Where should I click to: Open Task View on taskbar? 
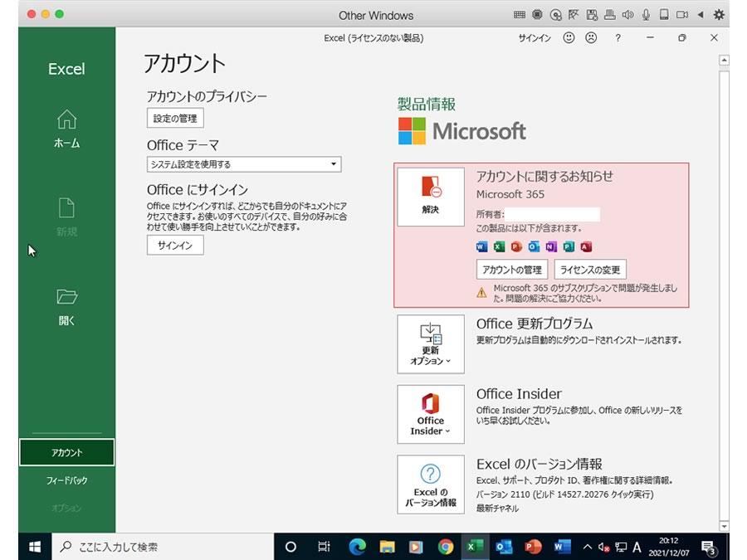324,547
